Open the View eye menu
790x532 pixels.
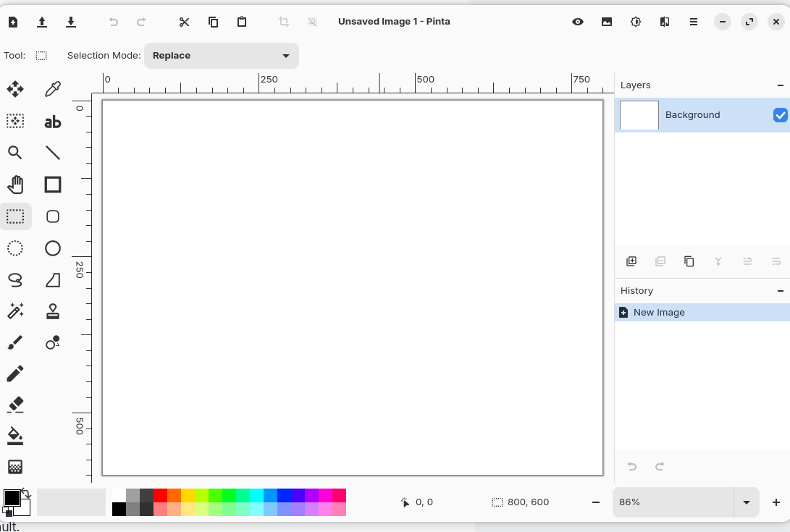[x=578, y=22]
